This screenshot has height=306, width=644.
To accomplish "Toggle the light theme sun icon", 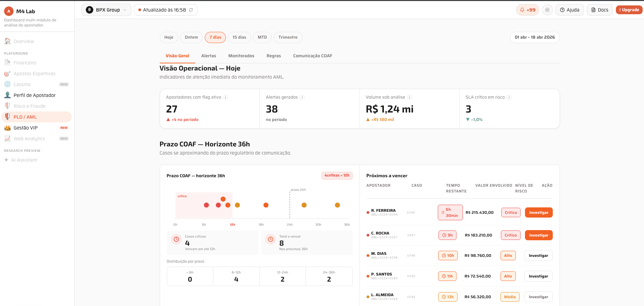I will [547, 10].
